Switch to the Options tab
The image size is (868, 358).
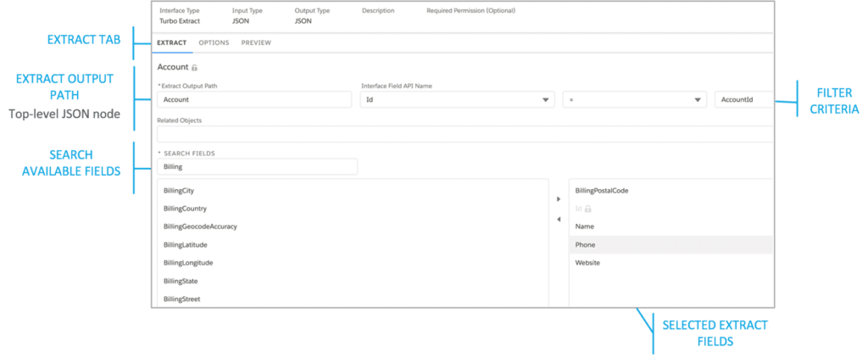click(216, 42)
